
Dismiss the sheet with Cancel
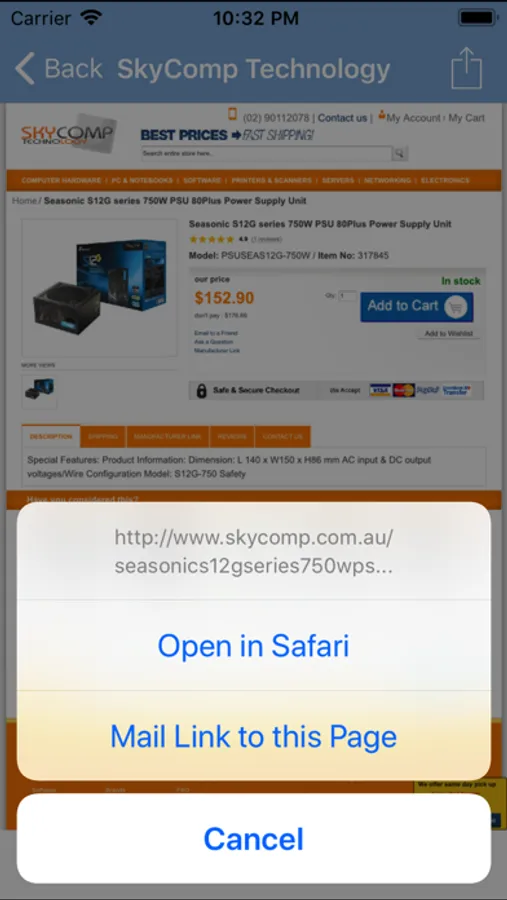tap(253, 839)
